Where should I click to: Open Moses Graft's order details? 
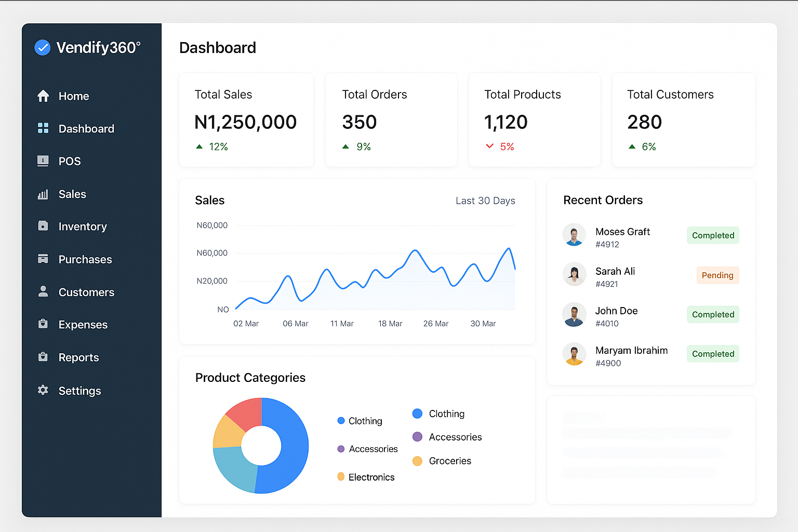click(622, 232)
